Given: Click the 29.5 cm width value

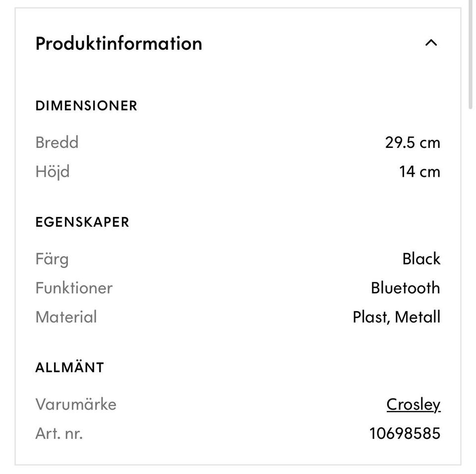Looking at the screenshot, I should tap(413, 142).
